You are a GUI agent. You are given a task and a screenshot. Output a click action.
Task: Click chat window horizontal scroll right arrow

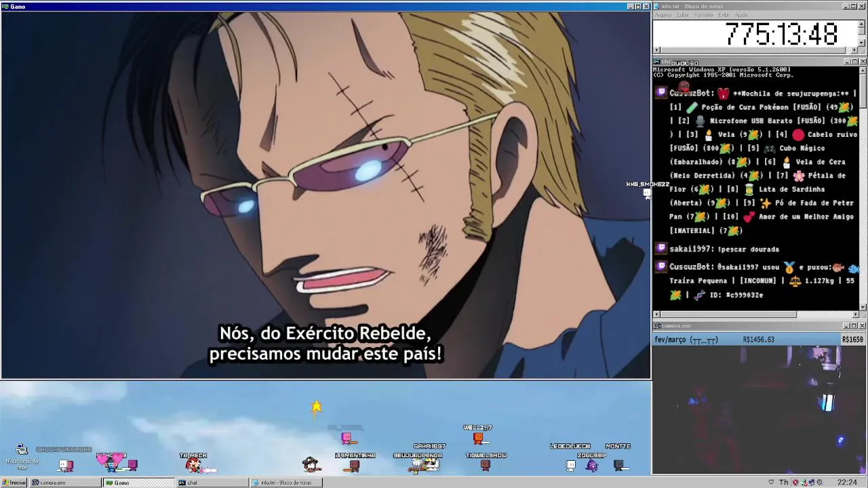pos(854,314)
